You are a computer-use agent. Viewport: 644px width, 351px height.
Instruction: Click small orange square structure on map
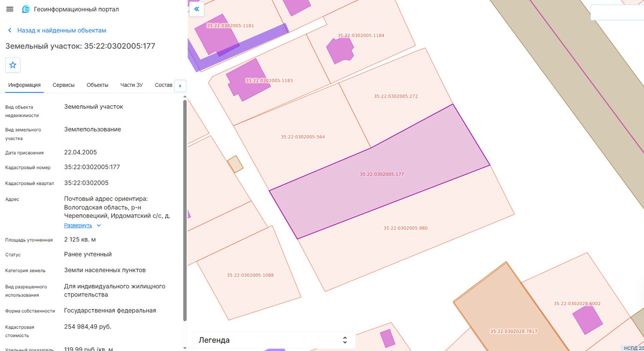coord(235,164)
